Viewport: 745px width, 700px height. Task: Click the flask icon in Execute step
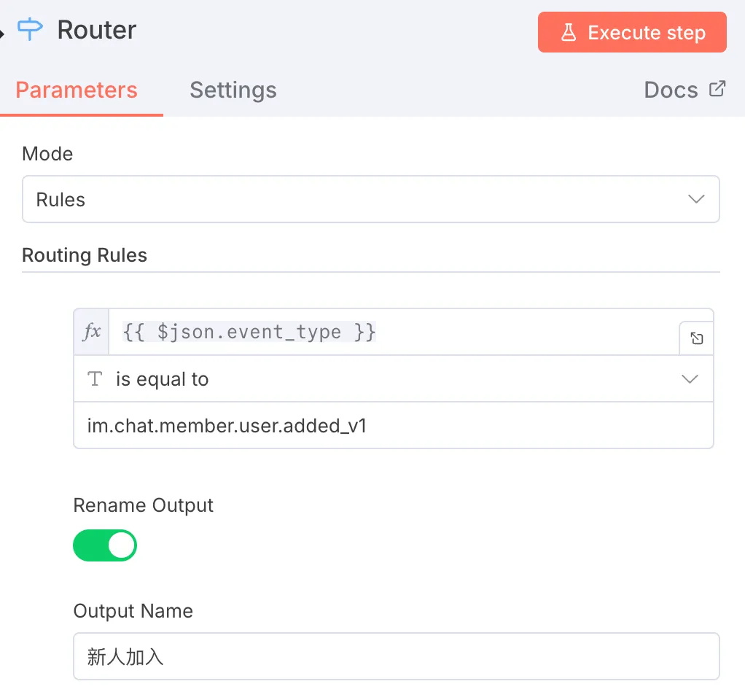tap(569, 33)
